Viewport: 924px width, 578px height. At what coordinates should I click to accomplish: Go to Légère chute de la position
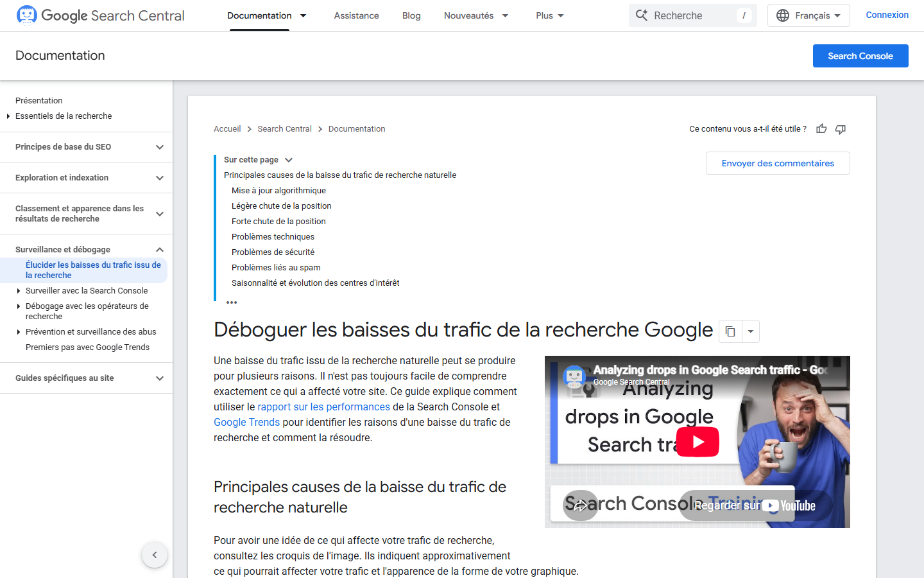click(281, 206)
